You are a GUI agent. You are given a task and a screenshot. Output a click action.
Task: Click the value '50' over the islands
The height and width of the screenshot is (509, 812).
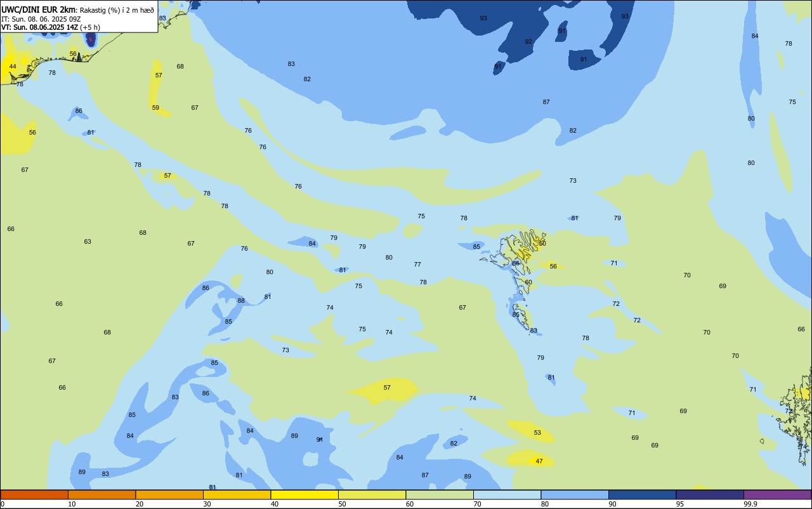[x=542, y=243]
